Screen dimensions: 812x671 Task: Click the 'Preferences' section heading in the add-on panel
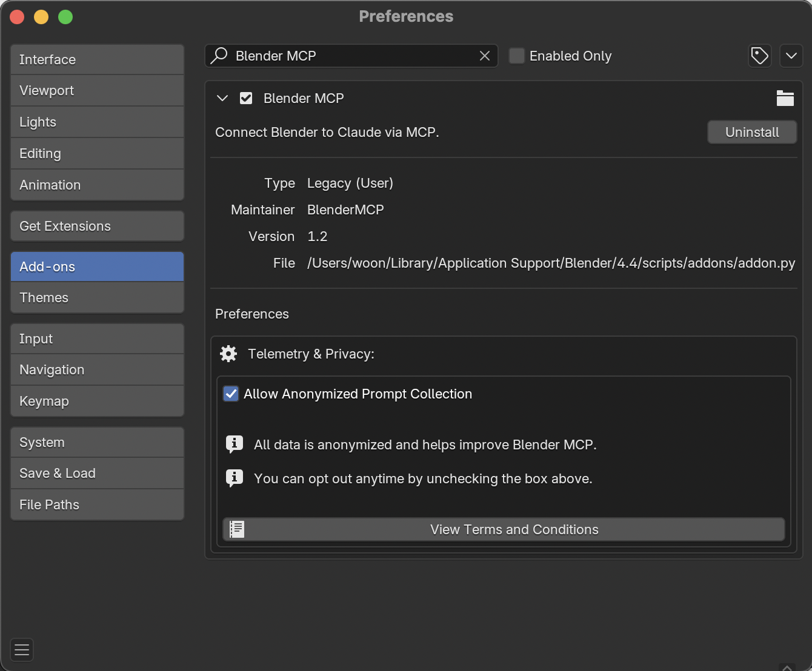coord(252,314)
